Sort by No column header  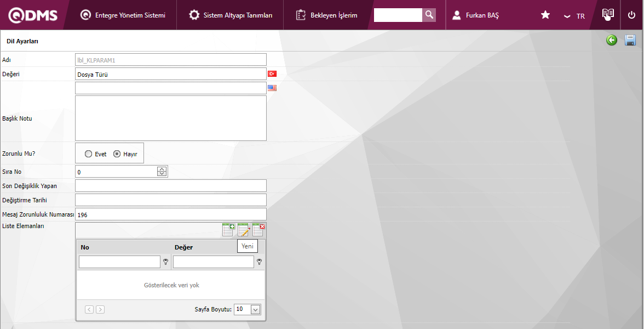[85, 247]
